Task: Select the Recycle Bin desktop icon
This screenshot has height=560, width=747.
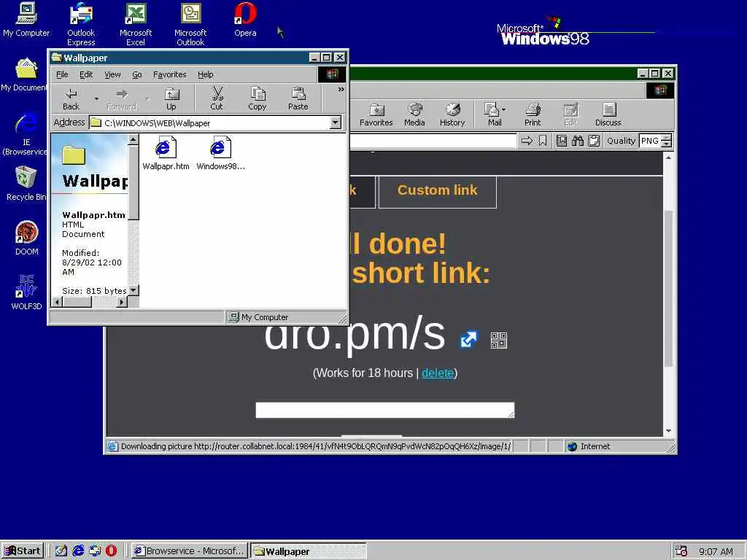Action: (x=26, y=183)
